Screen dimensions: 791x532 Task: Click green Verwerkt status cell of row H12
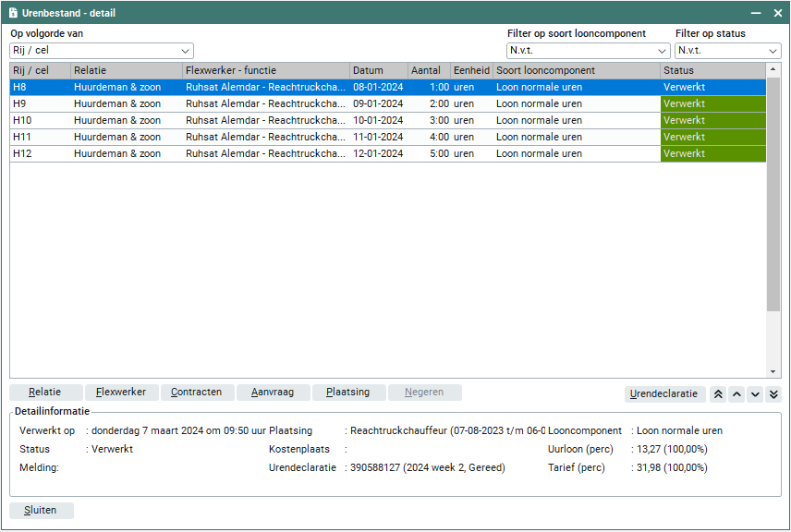[x=712, y=153]
